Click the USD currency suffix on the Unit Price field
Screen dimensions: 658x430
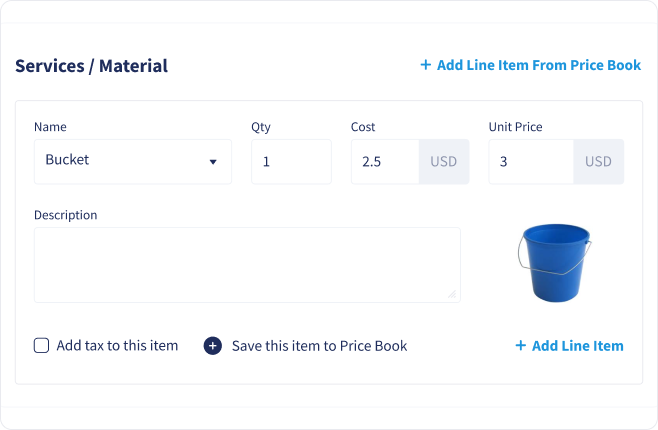[598, 162]
